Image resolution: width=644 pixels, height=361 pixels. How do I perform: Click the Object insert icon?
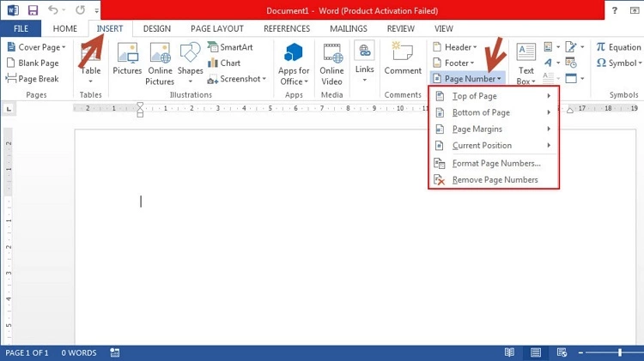point(571,78)
